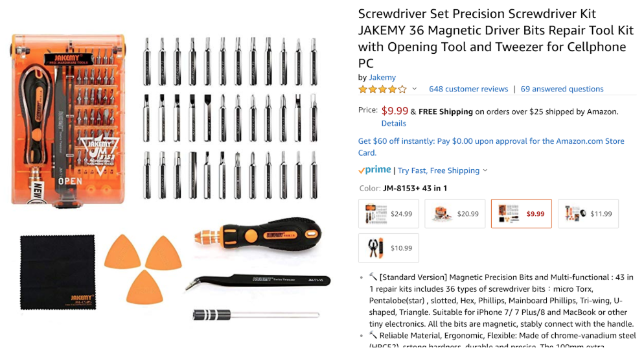Select the $24.99 variant thumbnail
644x350 pixels.
[x=389, y=214]
